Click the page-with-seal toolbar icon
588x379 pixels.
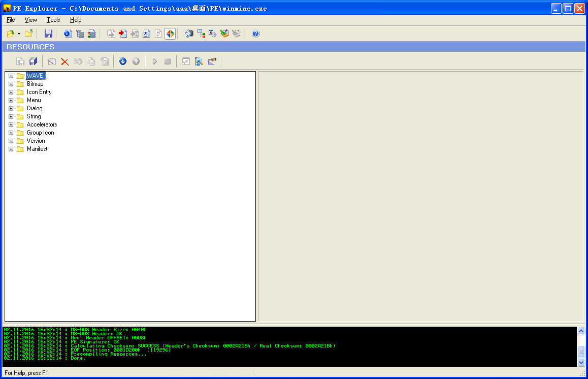click(x=147, y=34)
